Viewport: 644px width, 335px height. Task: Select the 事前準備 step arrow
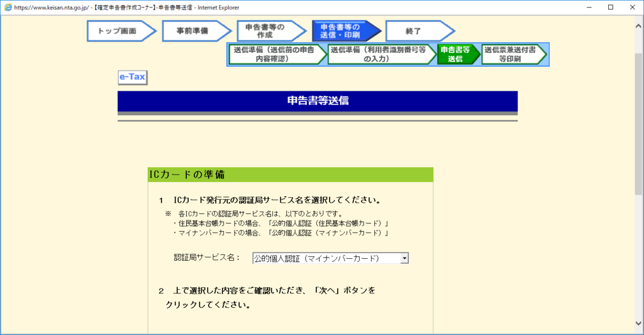[197, 31]
